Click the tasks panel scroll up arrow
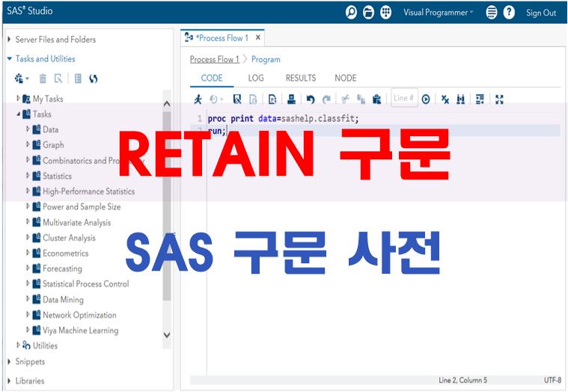The image size is (568, 392). pyautogui.click(x=167, y=103)
